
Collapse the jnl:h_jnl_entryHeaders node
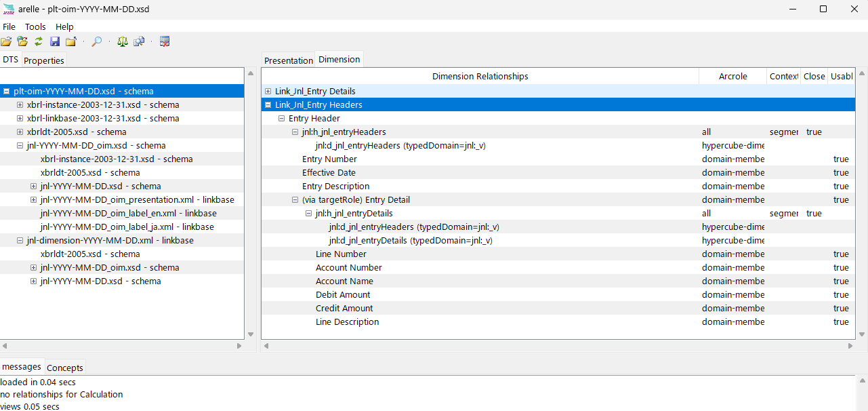295,132
